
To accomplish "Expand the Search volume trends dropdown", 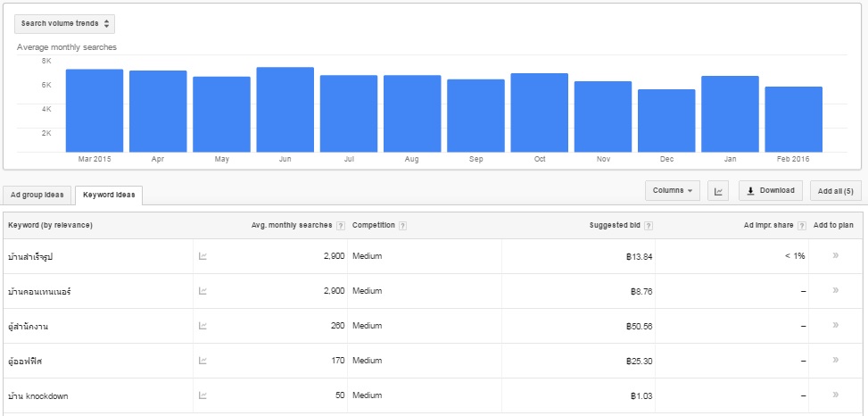I will (65, 24).
